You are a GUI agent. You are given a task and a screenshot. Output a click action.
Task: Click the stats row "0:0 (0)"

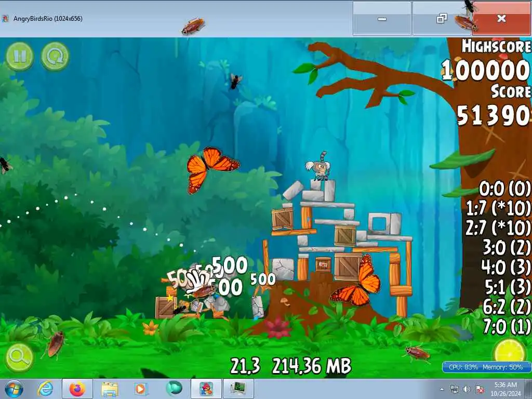click(x=504, y=189)
